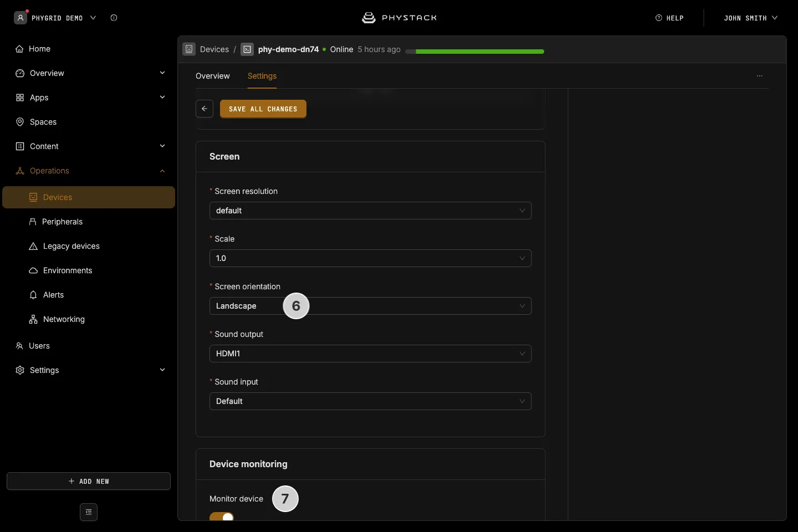
Task: Open the Help link
Action: (x=669, y=18)
